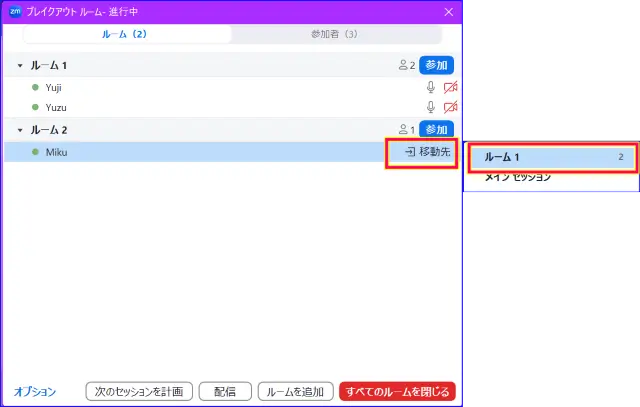This screenshot has height=407, width=640.
Task: Choose メイン セッション in the move-to menu
Action: (518, 178)
